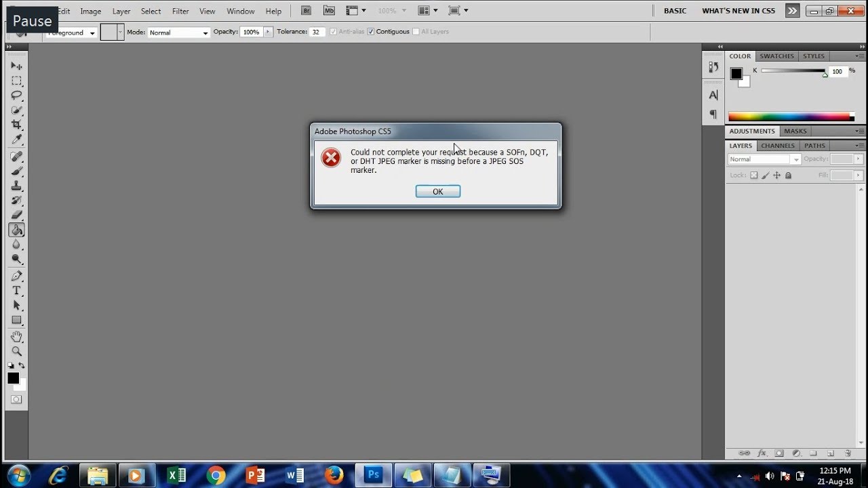Open the Layer menu

point(121,12)
